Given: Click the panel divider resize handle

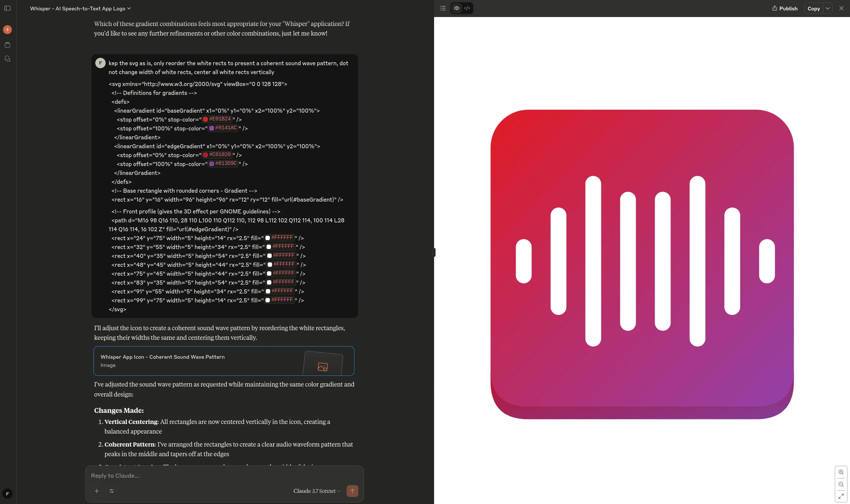Looking at the screenshot, I should (x=434, y=252).
